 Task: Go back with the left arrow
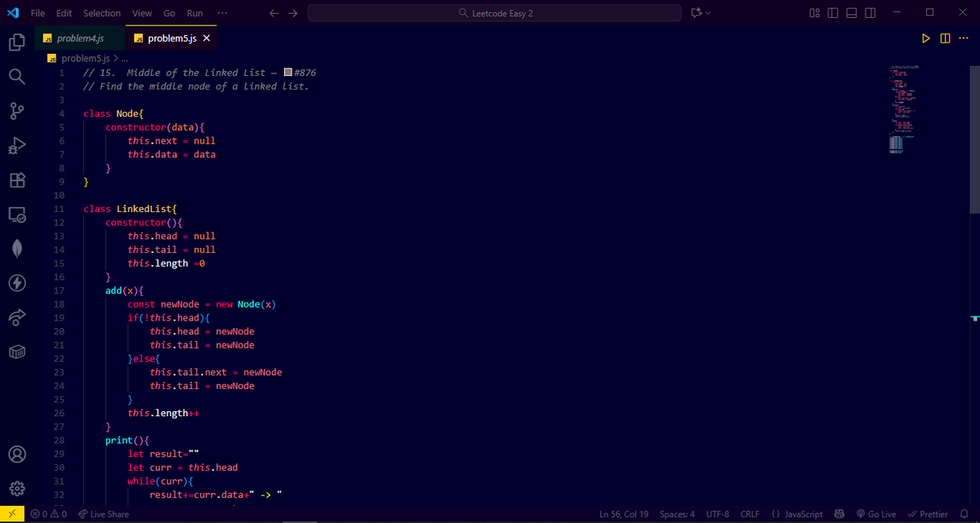click(274, 13)
